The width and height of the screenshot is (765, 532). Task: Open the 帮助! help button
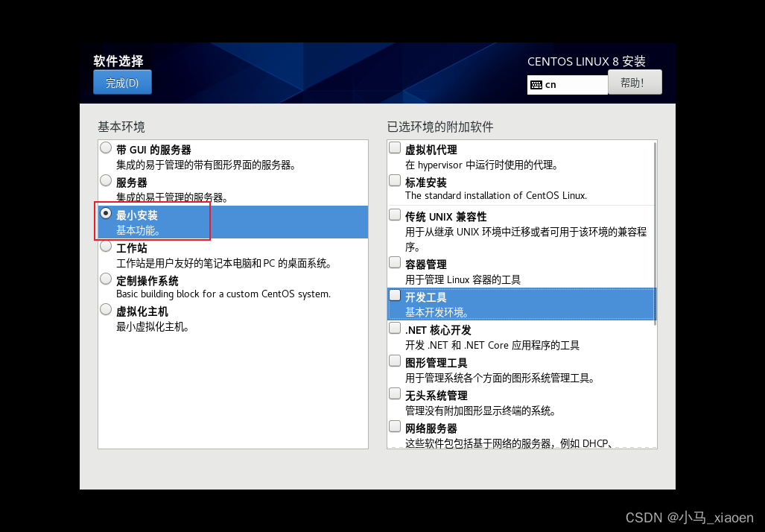coord(635,82)
